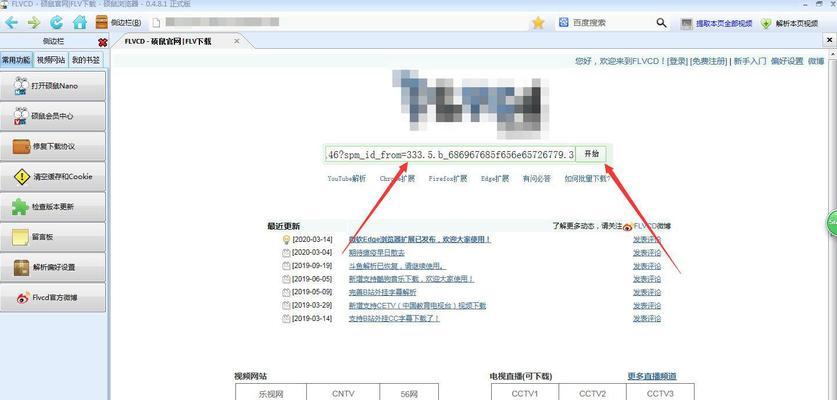The width and height of the screenshot is (837, 400).
Task: Select the FLVCD - 硕鼠官网 page tab
Action: point(168,41)
